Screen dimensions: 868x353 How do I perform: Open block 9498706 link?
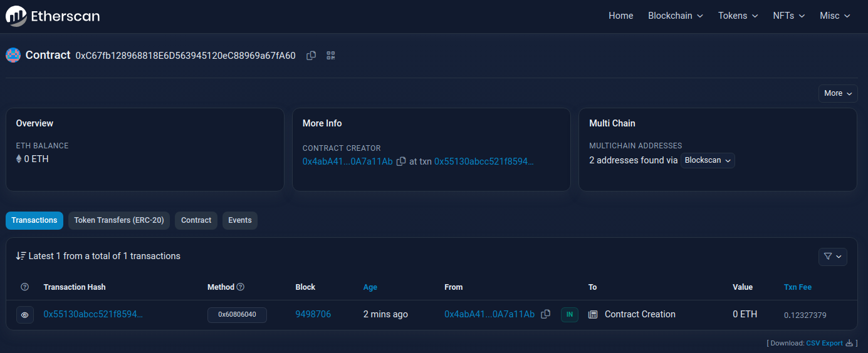click(313, 314)
